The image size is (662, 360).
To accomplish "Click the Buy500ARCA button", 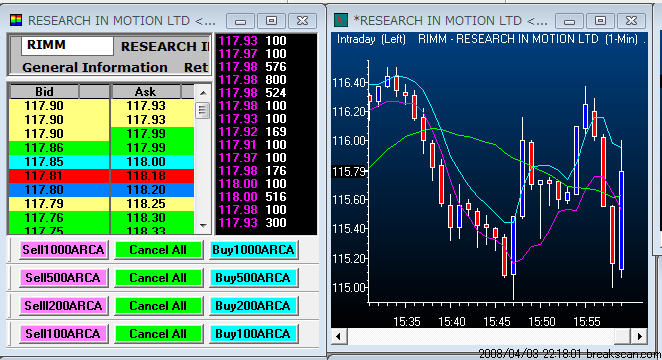I will [253, 278].
